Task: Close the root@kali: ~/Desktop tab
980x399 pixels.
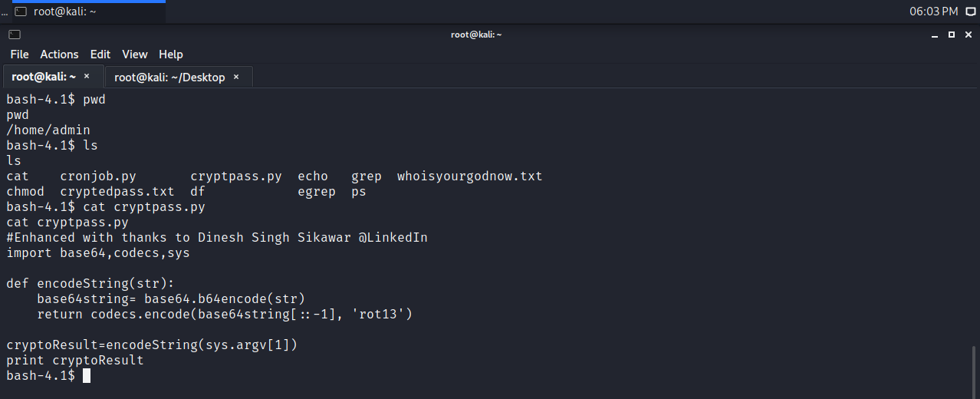Action: click(x=236, y=77)
